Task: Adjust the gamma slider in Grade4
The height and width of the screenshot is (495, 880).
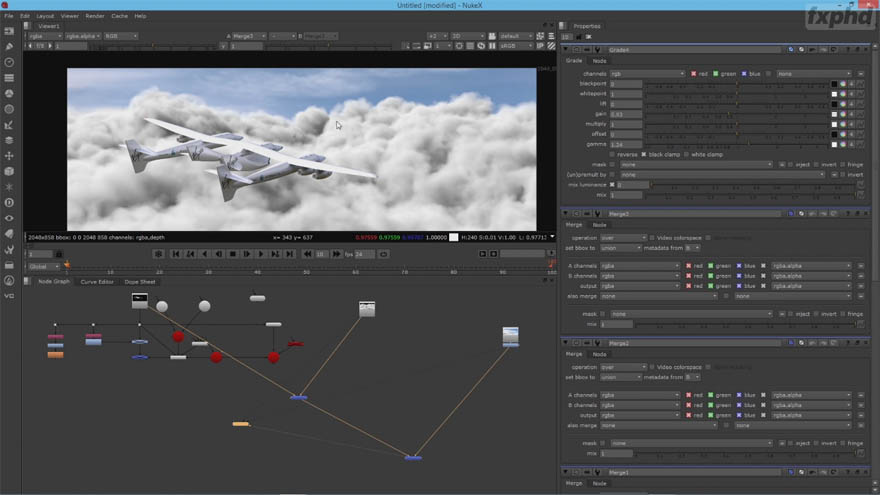Action: (737, 144)
